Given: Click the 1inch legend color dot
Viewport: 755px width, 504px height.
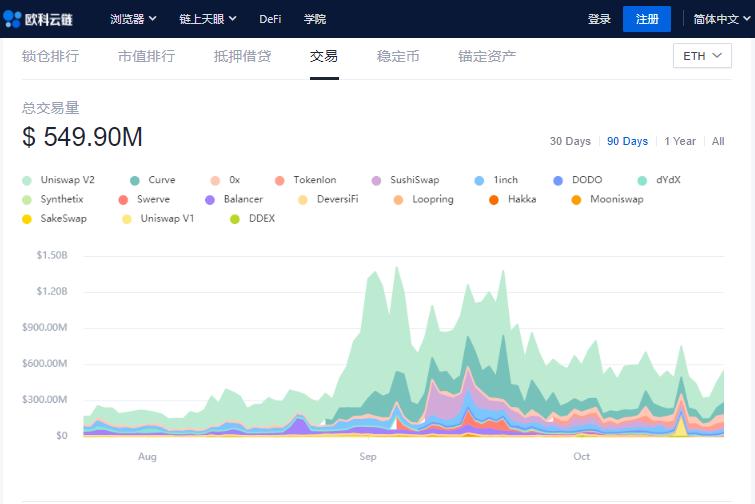Looking at the screenshot, I should [479, 181].
